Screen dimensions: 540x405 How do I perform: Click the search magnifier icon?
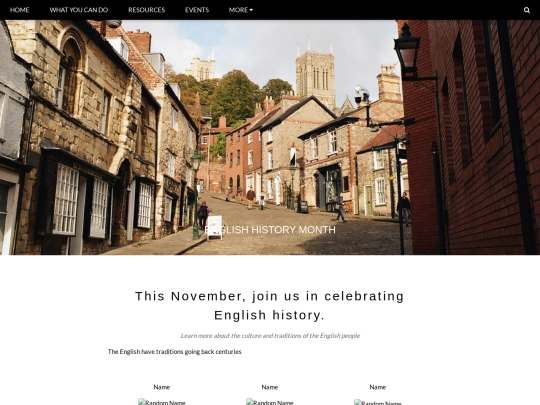(527, 10)
